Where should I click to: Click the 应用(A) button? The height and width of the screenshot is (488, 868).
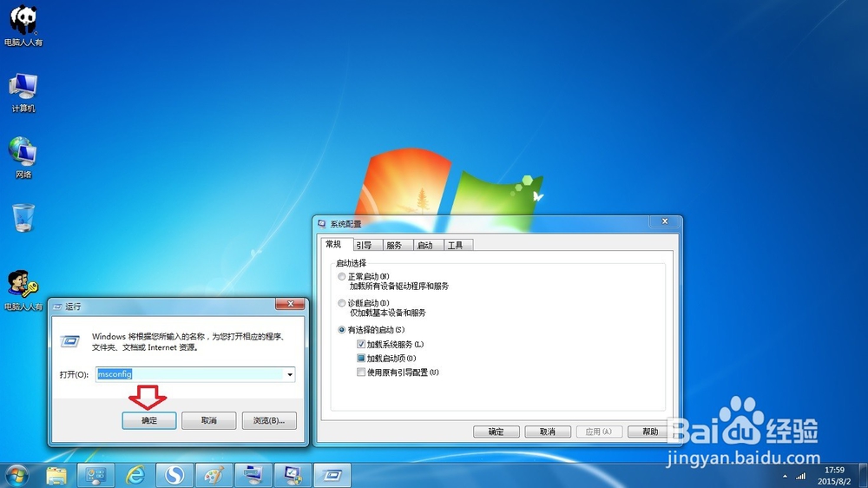pos(599,432)
